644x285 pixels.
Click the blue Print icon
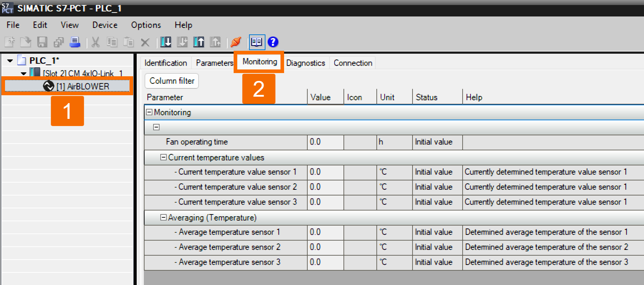click(75, 42)
